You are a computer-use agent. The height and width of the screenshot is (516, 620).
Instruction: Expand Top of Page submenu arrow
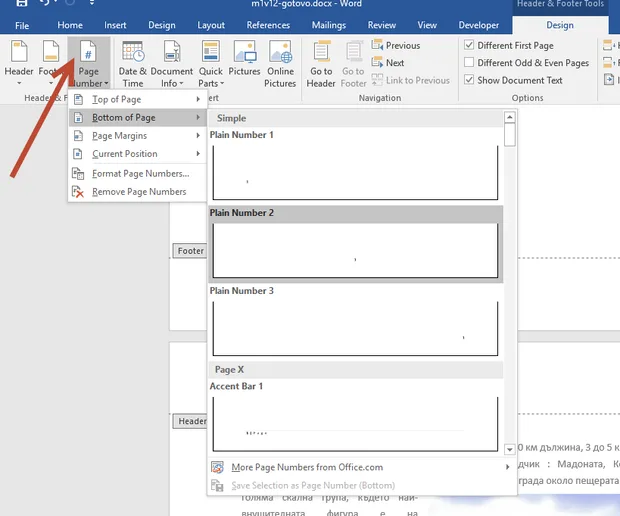click(198, 99)
